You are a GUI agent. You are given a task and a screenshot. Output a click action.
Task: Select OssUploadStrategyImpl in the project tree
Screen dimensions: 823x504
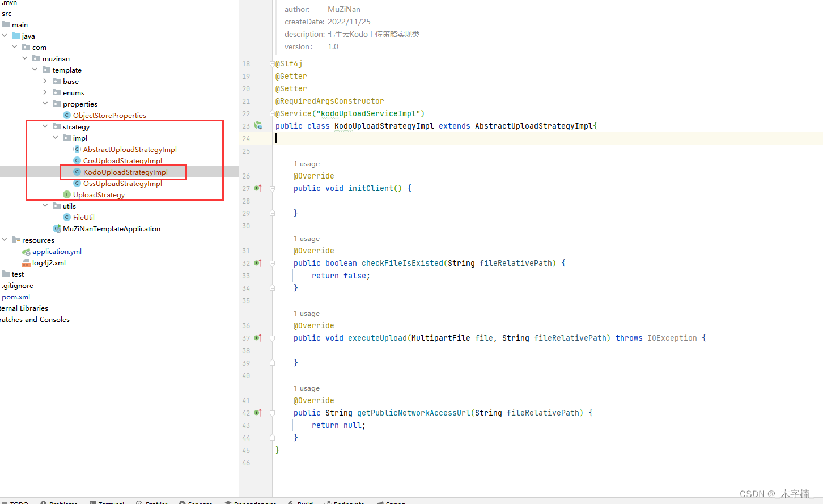pyautogui.click(x=122, y=183)
